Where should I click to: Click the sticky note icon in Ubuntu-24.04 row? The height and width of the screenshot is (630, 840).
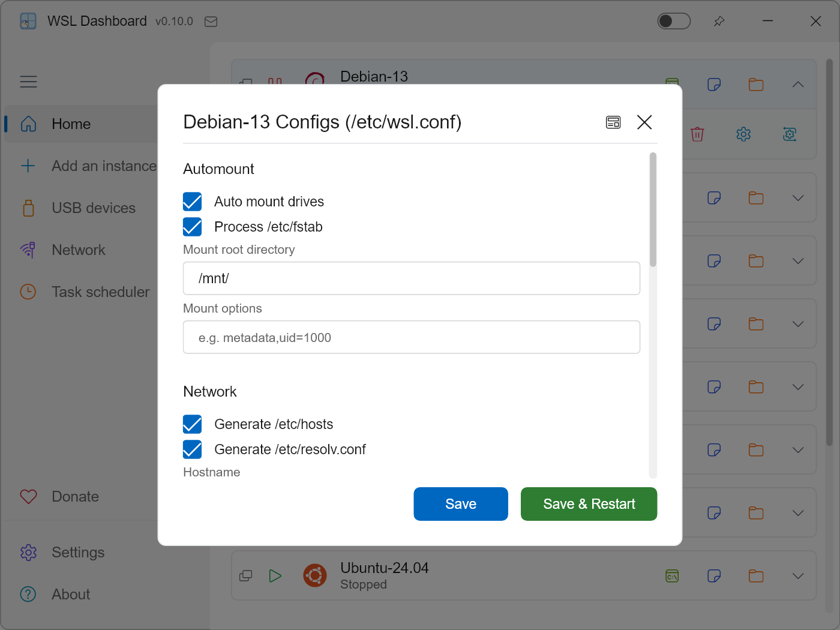point(714,576)
